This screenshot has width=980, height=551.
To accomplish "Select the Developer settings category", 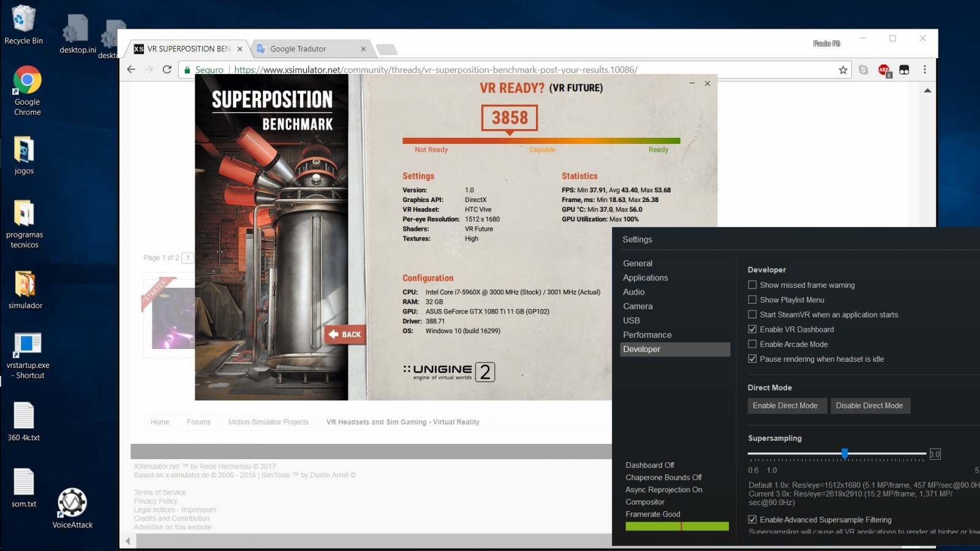I will [x=675, y=349].
